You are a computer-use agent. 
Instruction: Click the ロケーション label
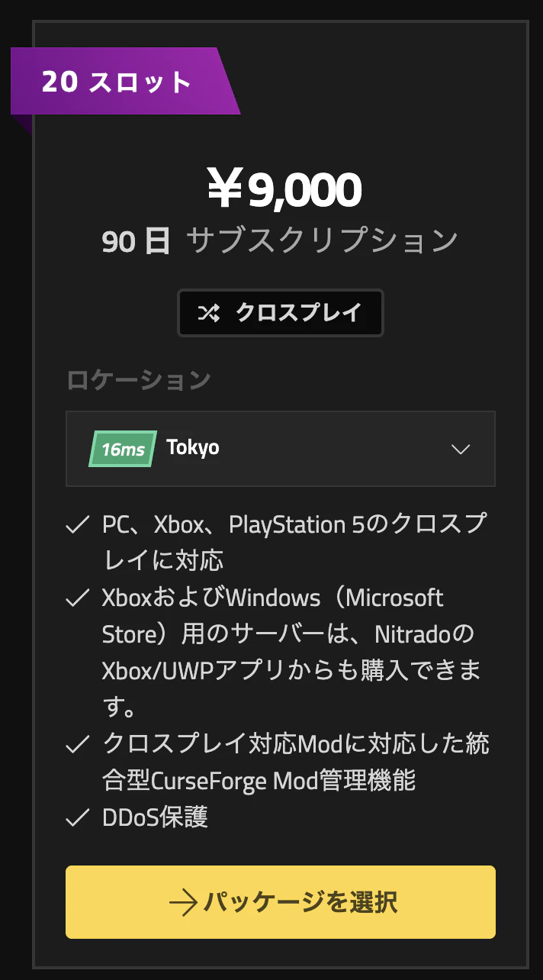tap(139, 379)
